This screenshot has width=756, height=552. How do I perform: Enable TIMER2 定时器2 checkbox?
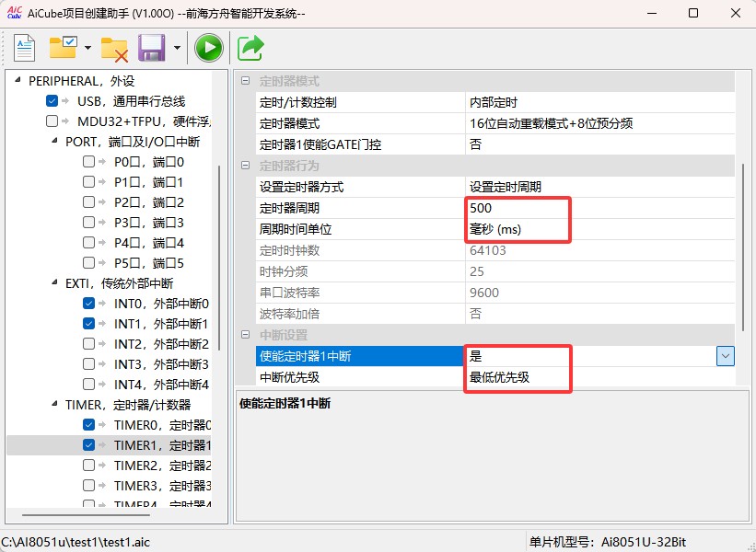pyautogui.click(x=88, y=465)
